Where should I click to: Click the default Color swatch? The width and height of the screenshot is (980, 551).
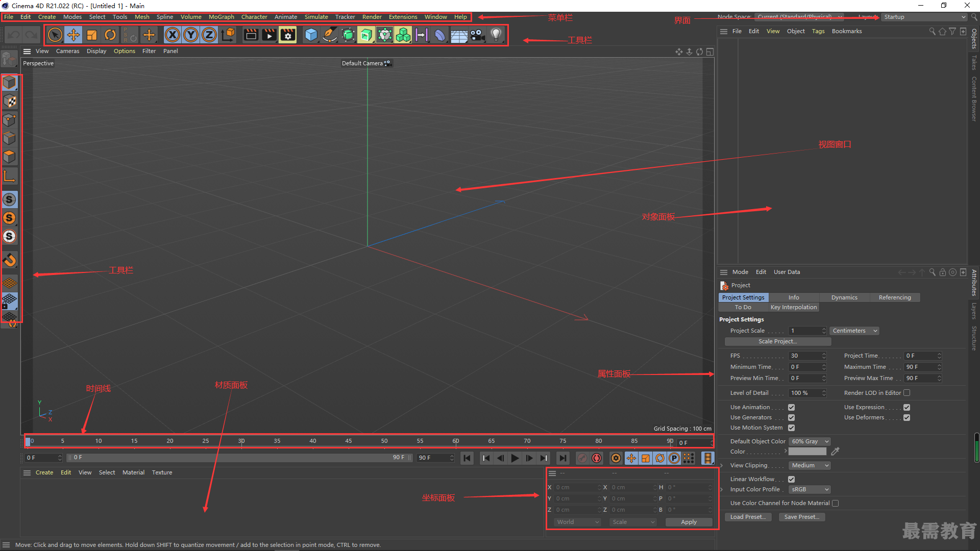(x=807, y=452)
